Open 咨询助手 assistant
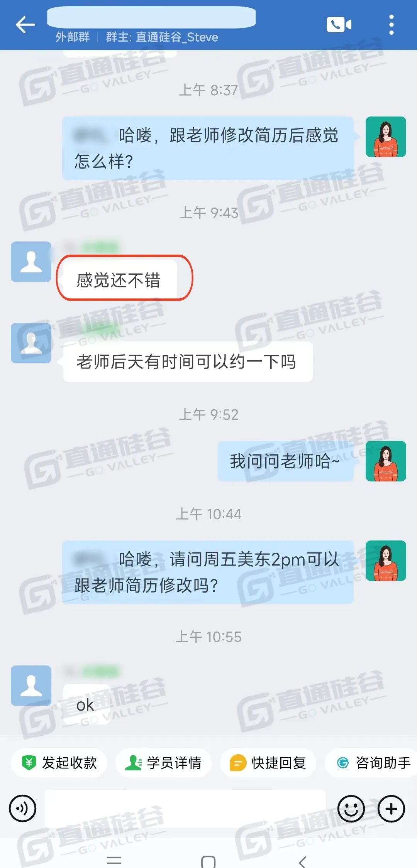This screenshot has width=417, height=868. click(371, 763)
